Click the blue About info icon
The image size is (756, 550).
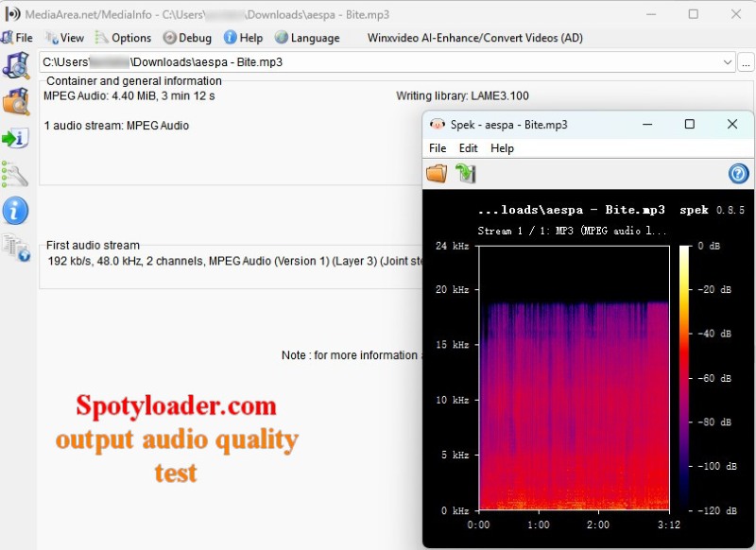(16, 211)
